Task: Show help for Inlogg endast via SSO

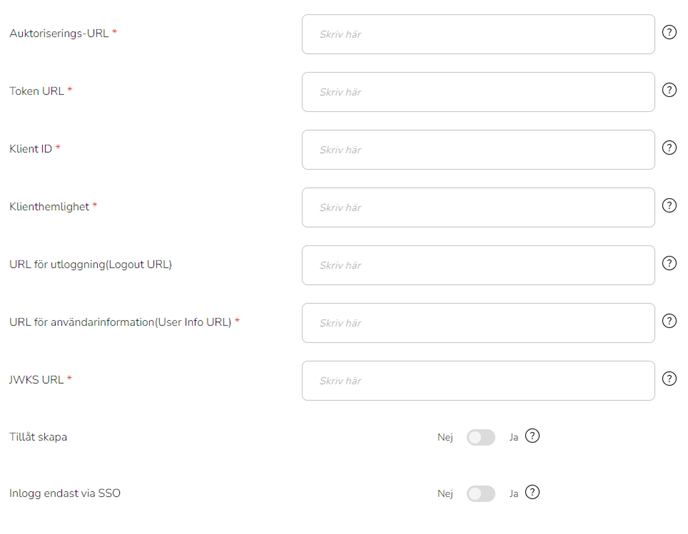Action: [532, 492]
